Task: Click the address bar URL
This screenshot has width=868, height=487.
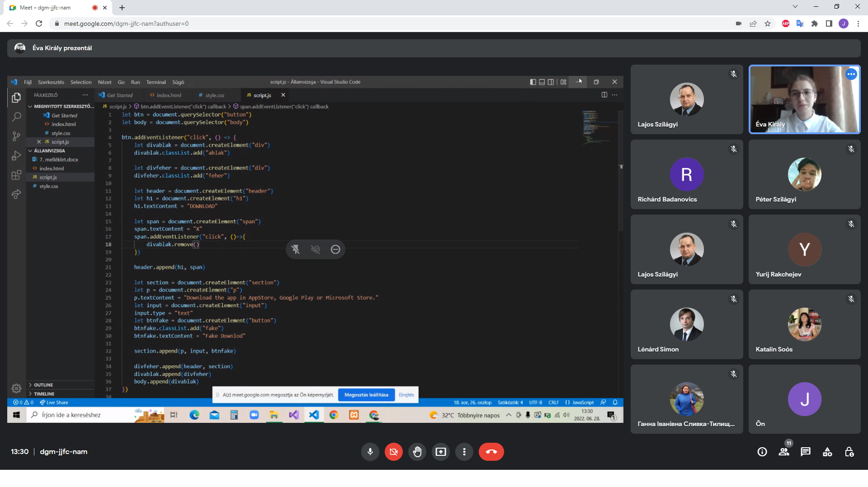Action: click(x=127, y=23)
